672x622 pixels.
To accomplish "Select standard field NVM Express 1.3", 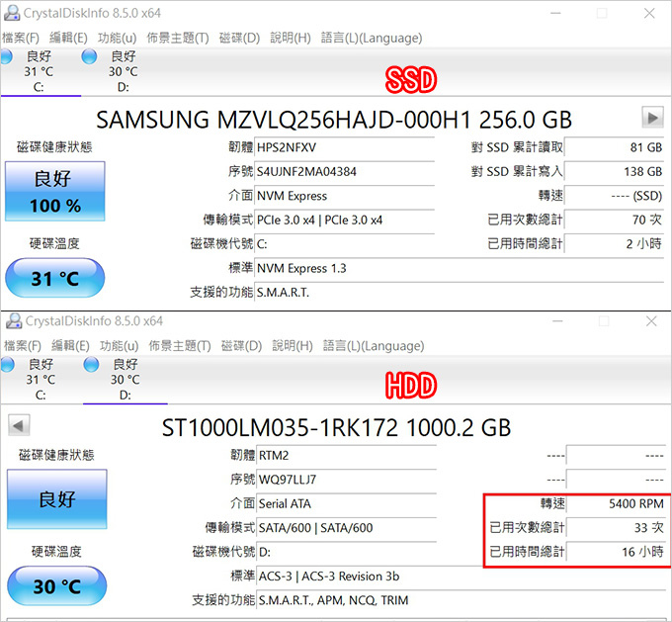I will coord(459,268).
